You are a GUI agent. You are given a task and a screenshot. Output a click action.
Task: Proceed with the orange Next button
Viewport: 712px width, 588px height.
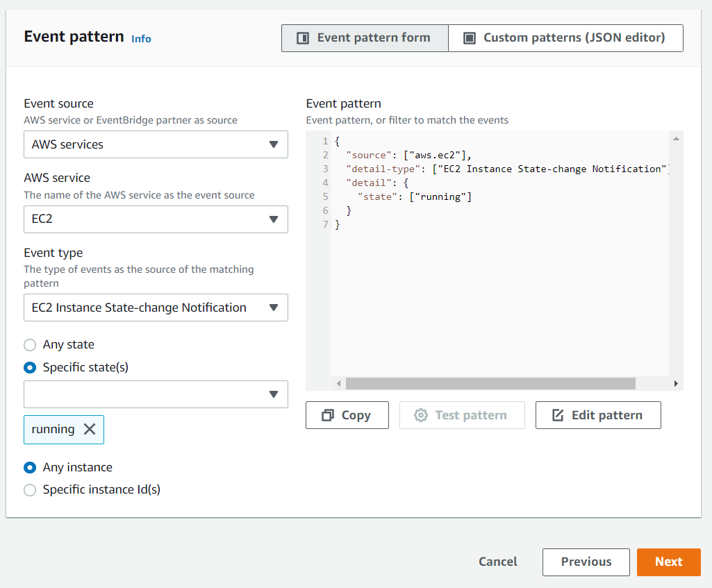tap(668, 562)
